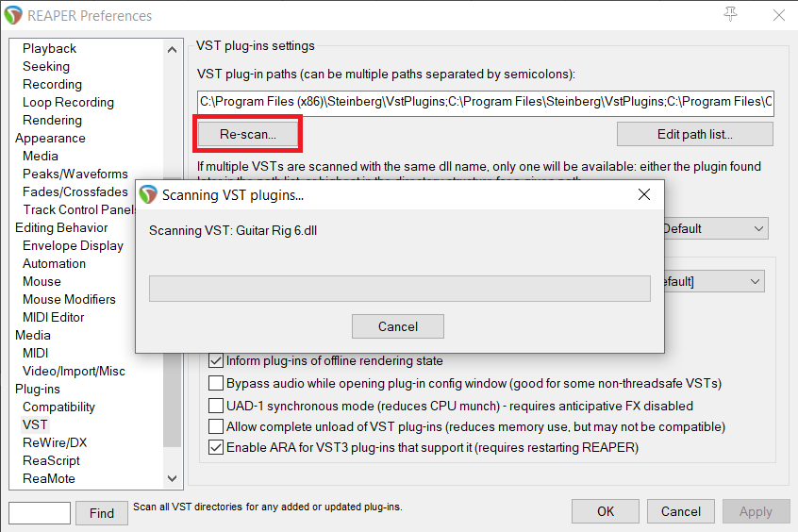The image size is (798, 532).
Task: Click the VST scan progress bar
Action: pyautogui.click(x=400, y=289)
